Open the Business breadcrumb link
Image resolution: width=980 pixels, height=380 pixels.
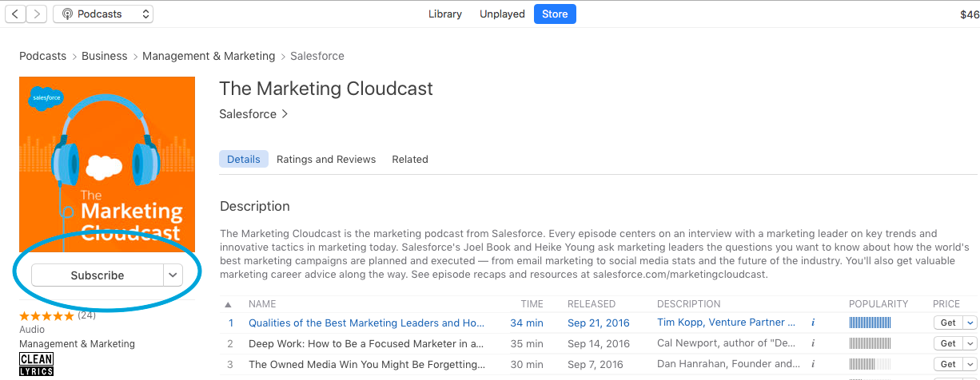(104, 56)
